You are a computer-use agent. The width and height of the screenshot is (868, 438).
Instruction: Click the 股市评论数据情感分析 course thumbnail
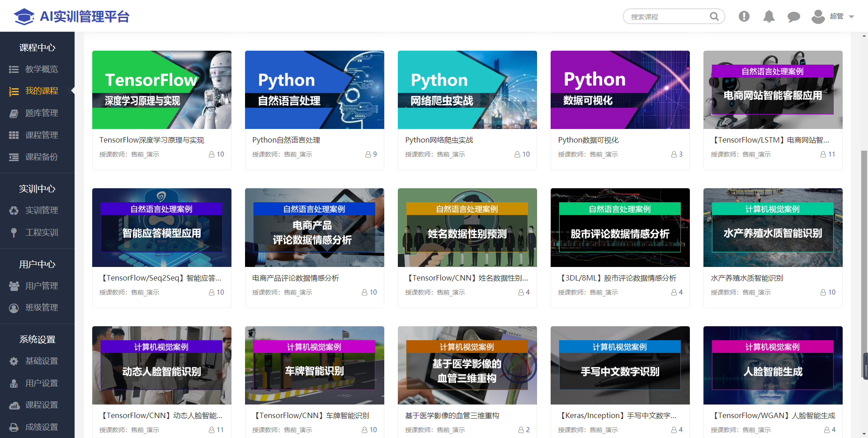620,228
